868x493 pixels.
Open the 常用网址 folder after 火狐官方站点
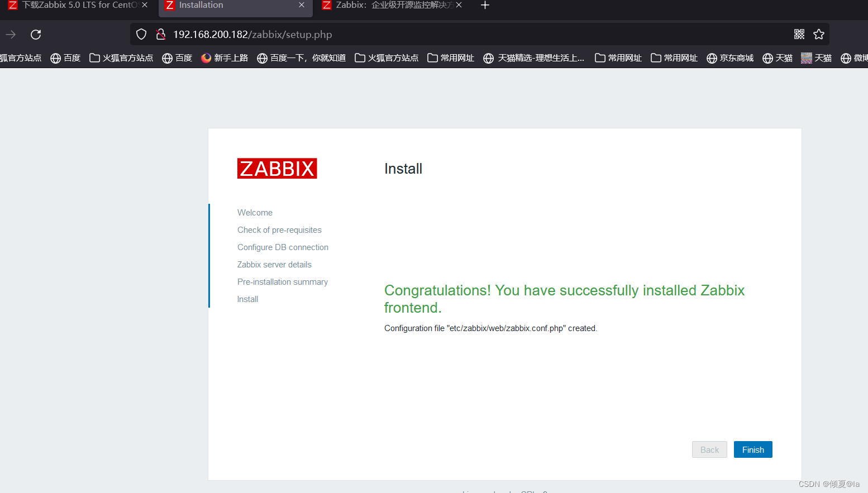click(451, 58)
